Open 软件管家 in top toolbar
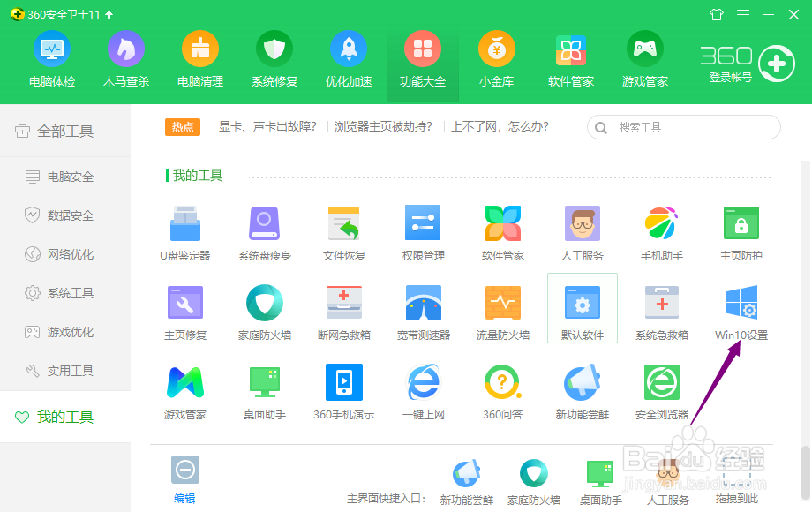The width and height of the screenshot is (812, 512). [571, 59]
